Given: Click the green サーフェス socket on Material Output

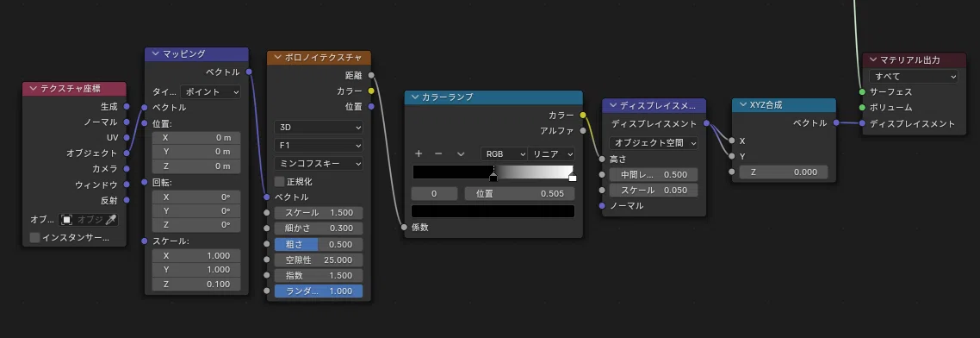Looking at the screenshot, I should pyautogui.click(x=863, y=91).
